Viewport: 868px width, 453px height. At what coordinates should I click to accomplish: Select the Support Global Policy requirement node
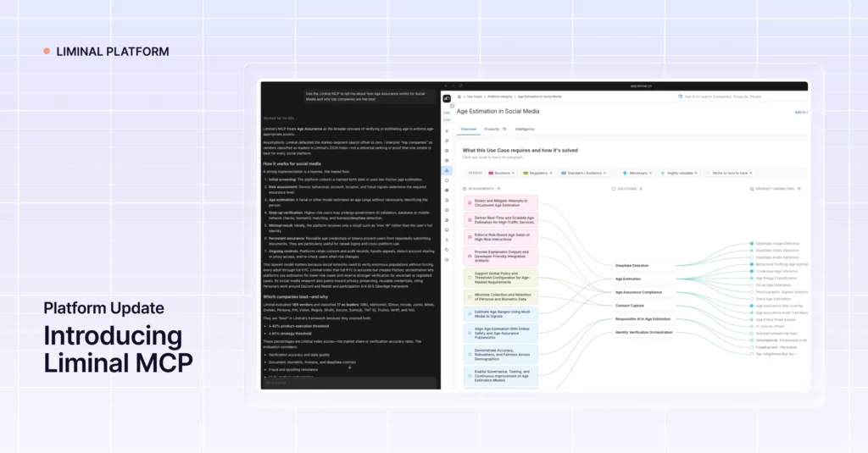pos(500,278)
